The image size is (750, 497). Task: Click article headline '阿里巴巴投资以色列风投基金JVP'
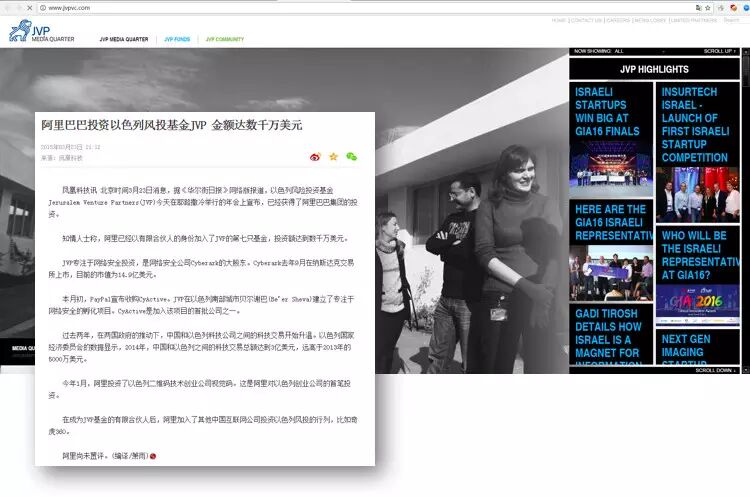pyautogui.click(x=171, y=125)
